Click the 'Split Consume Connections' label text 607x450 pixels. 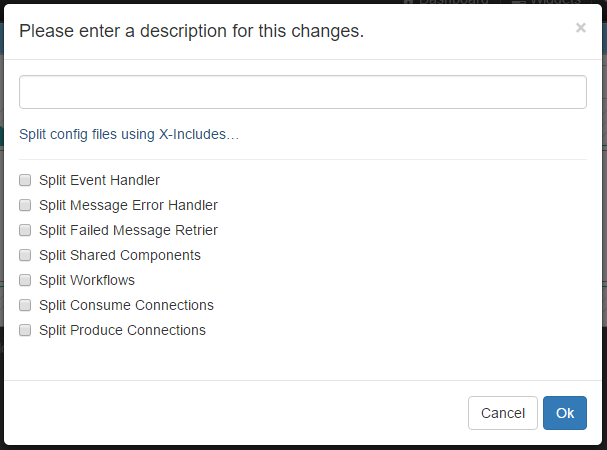pyautogui.click(x=127, y=306)
